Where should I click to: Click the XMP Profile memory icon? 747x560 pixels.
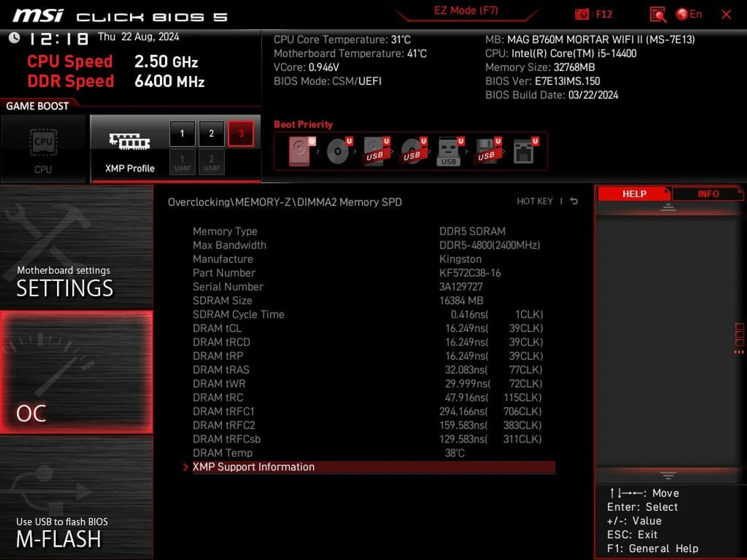click(x=130, y=141)
